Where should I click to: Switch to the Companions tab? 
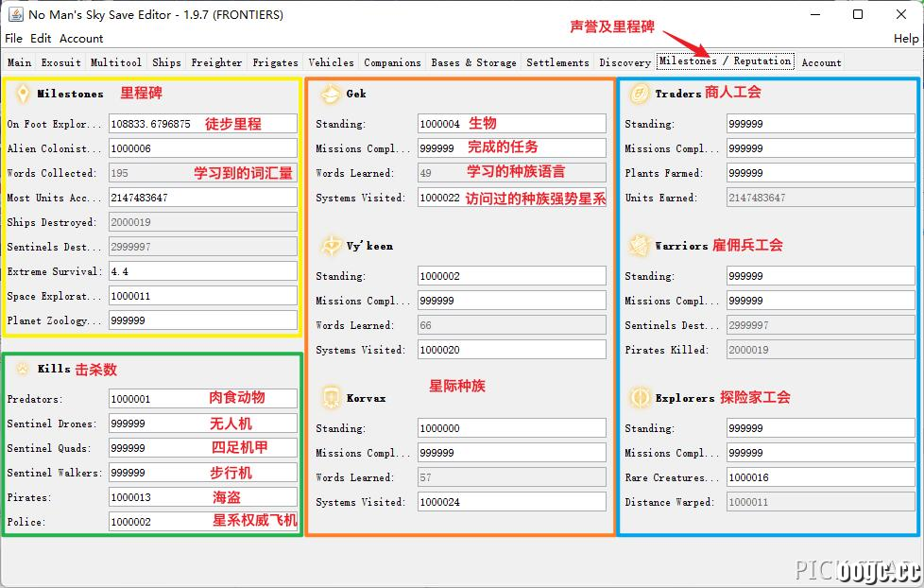[392, 62]
